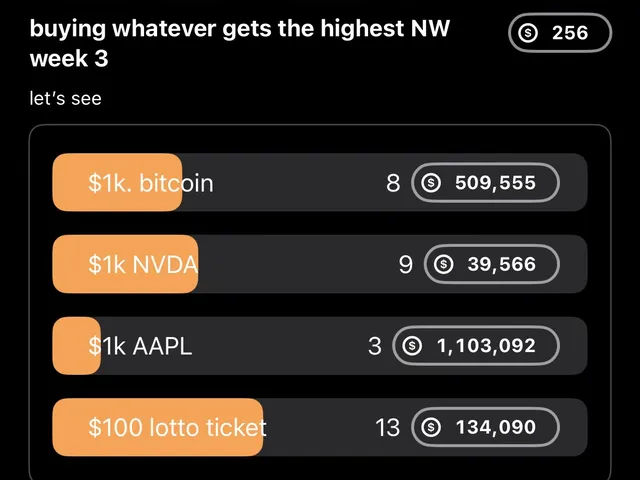Click the NVDA vote count of 9
Image resolution: width=640 pixels, height=480 pixels.
[405, 264]
